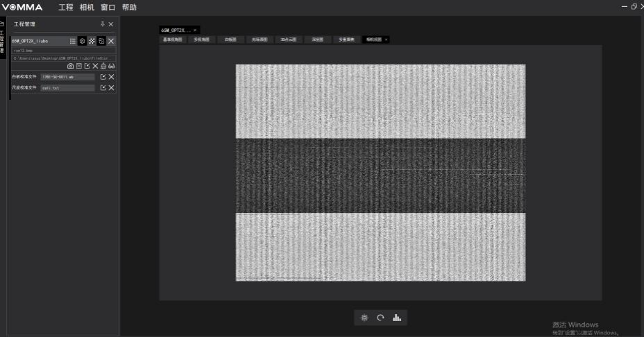Pin the 工程管理 panel
644x337 pixels.
pyautogui.click(x=103, y=24)
